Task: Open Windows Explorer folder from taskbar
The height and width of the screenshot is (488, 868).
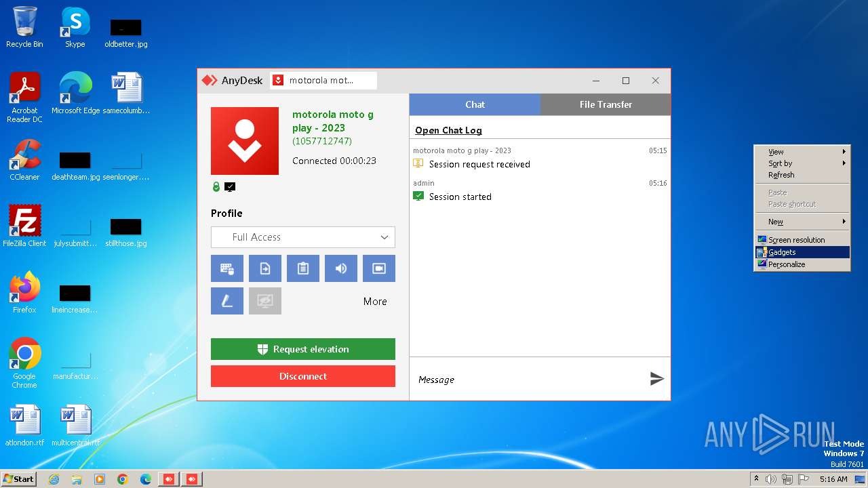Action: (x=77, y=479)
